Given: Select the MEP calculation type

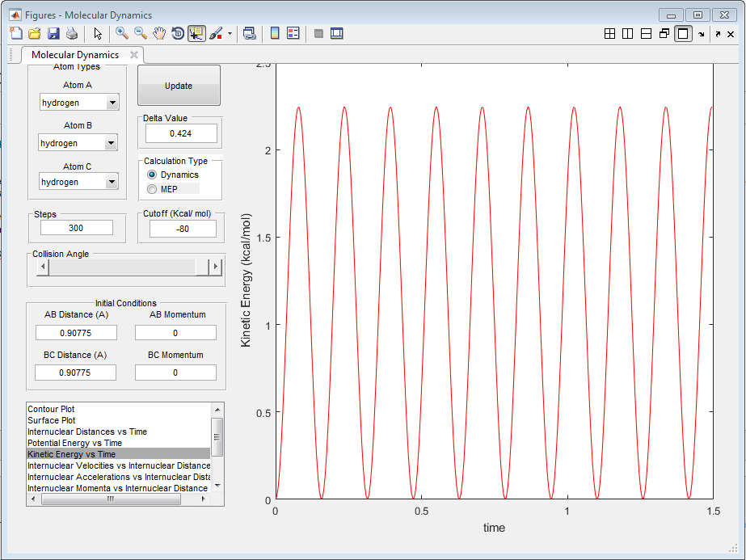Looking at the screenshot, I should [152, 189].
